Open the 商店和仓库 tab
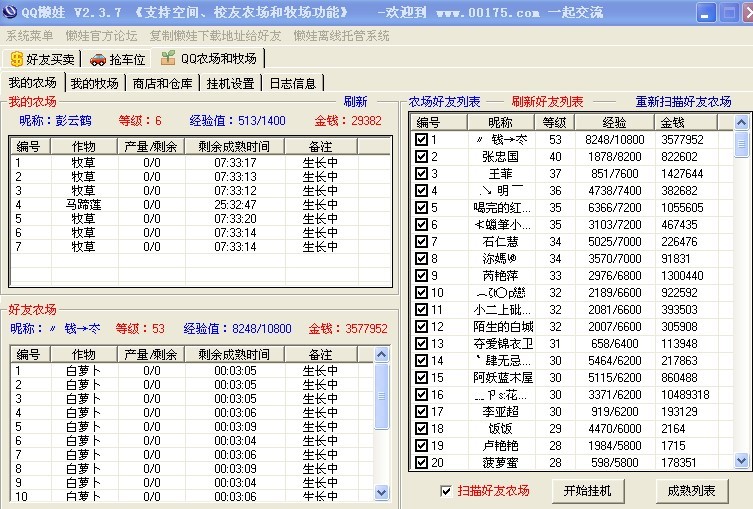 162,83
